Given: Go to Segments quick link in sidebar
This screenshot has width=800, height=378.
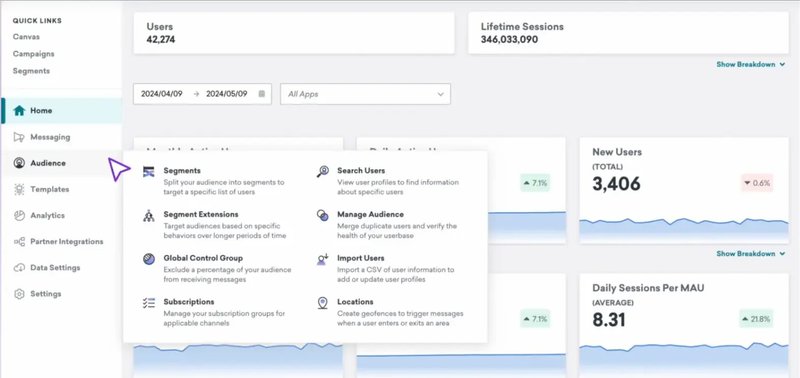Looking at the screenshot, I should (x=31, y=71).
